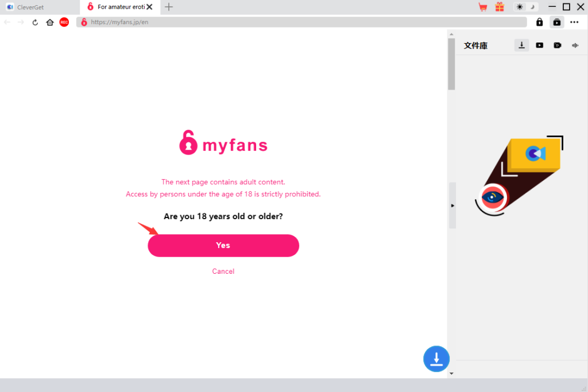Click the page vertical scrollbar thumb
Screen dimensions: 588x392
click(x=451, y=64)
